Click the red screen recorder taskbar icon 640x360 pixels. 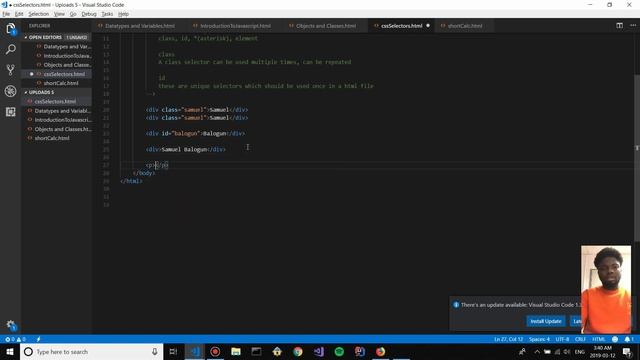[215, 351]
